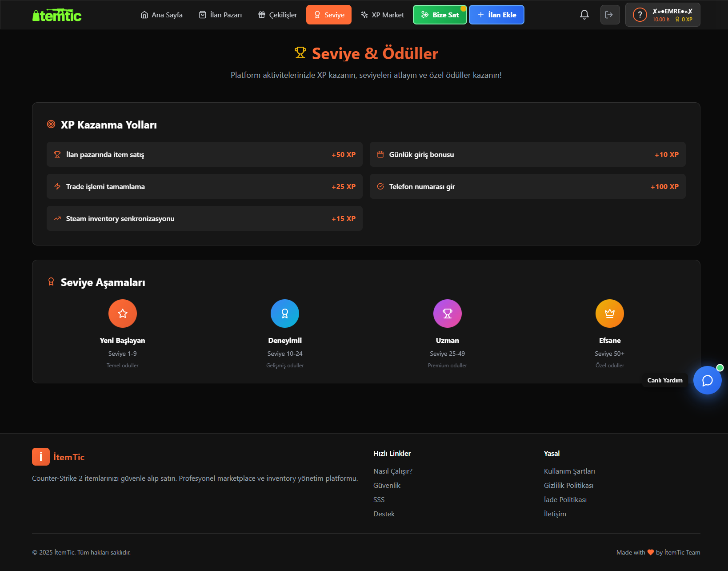Click the notification bell icon

tap(584, 15)
